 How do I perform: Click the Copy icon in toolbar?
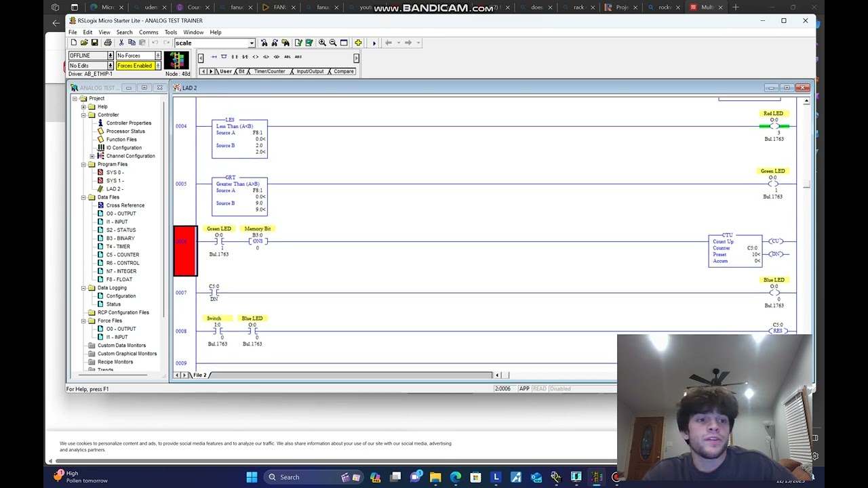tap(131, 43)
